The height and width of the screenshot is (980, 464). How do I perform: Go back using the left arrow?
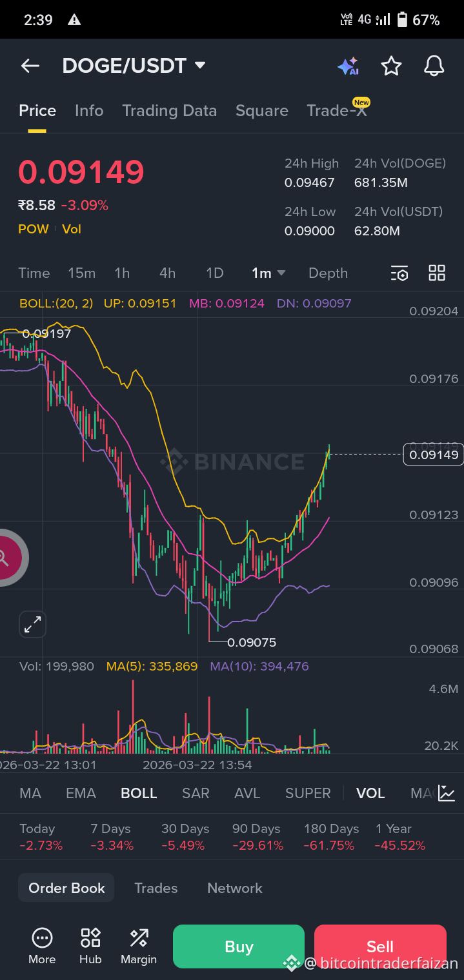click(x=30, y=66)
